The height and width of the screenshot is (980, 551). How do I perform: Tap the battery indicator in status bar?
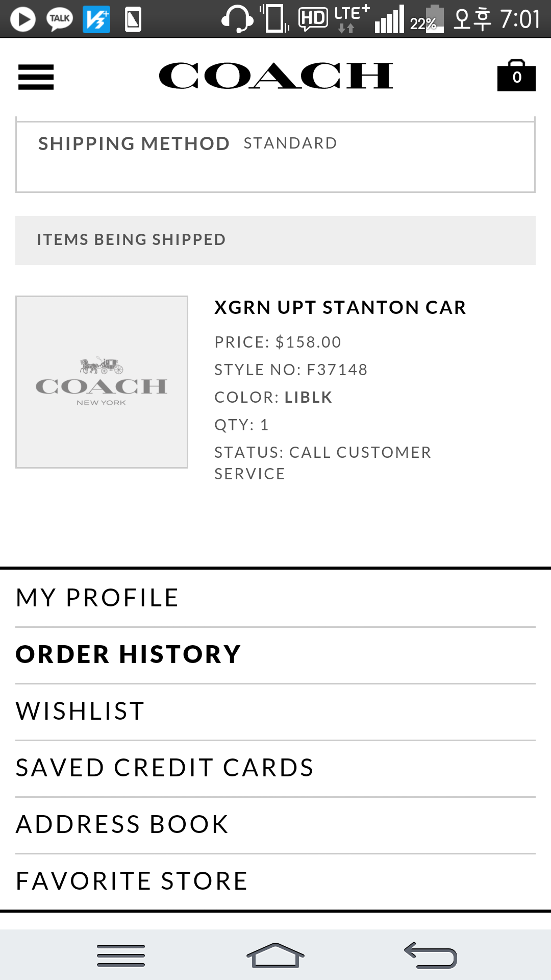(x=434, y=19)
